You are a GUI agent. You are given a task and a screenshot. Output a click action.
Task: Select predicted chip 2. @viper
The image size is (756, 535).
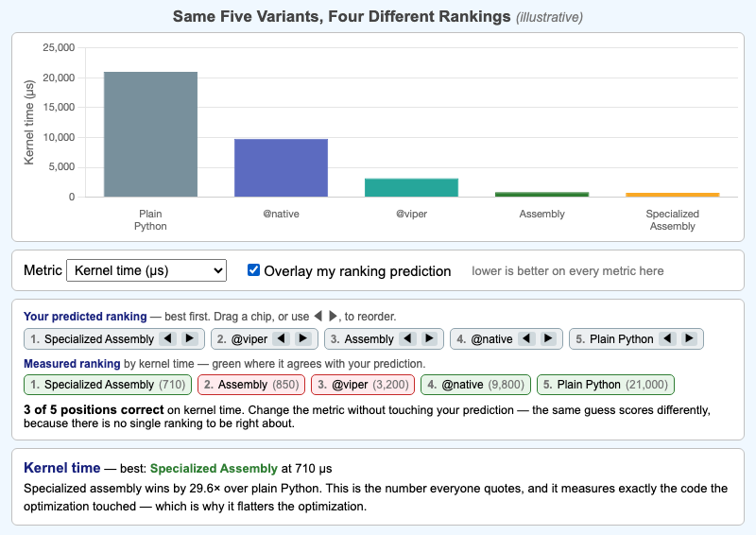[265, 338]
